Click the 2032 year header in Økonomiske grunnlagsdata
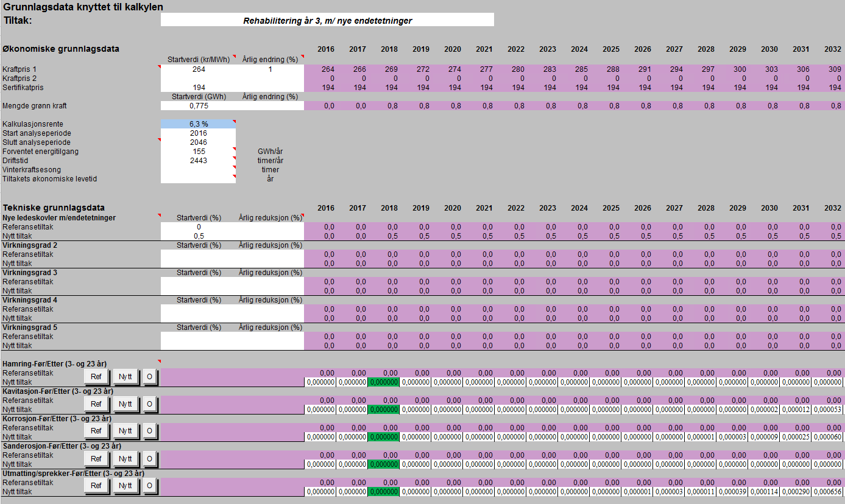Screen dimensions: 845x504 (x=833, y=49)
